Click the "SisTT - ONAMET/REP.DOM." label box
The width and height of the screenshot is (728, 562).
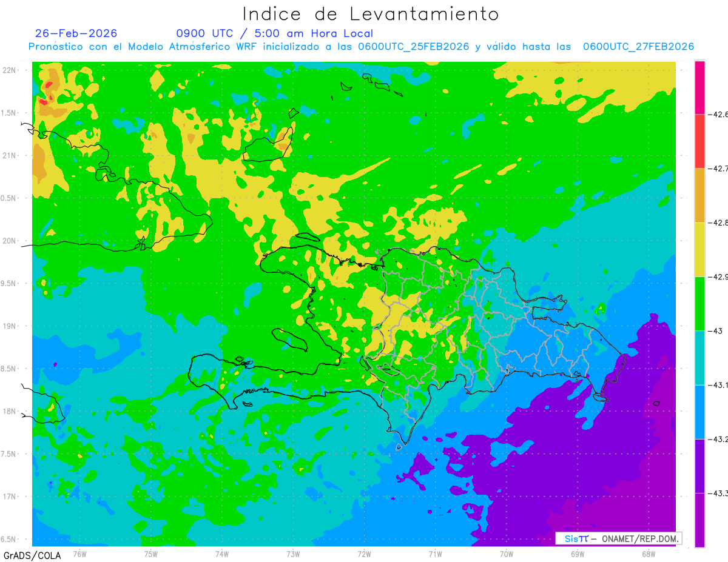pos(618,538)
